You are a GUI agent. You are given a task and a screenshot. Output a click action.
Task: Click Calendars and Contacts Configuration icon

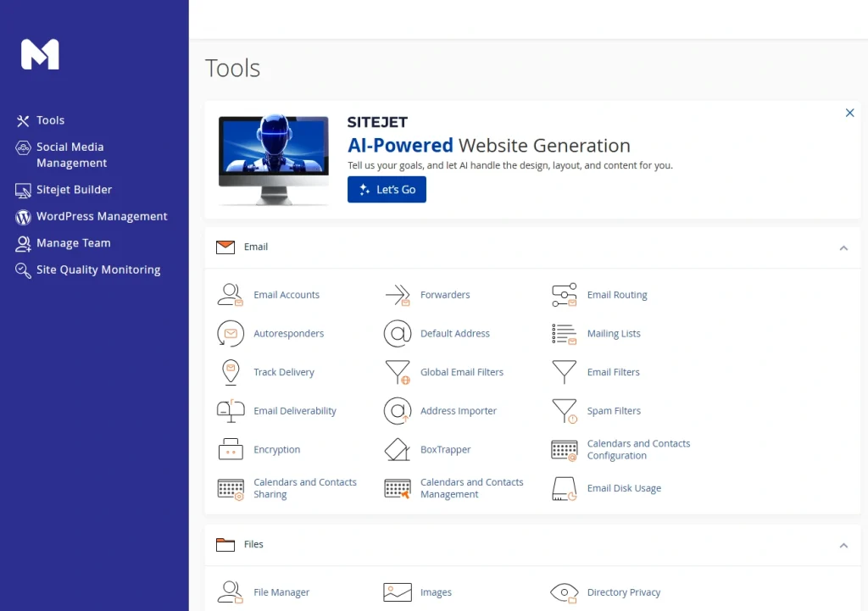(x=564, y=450)
